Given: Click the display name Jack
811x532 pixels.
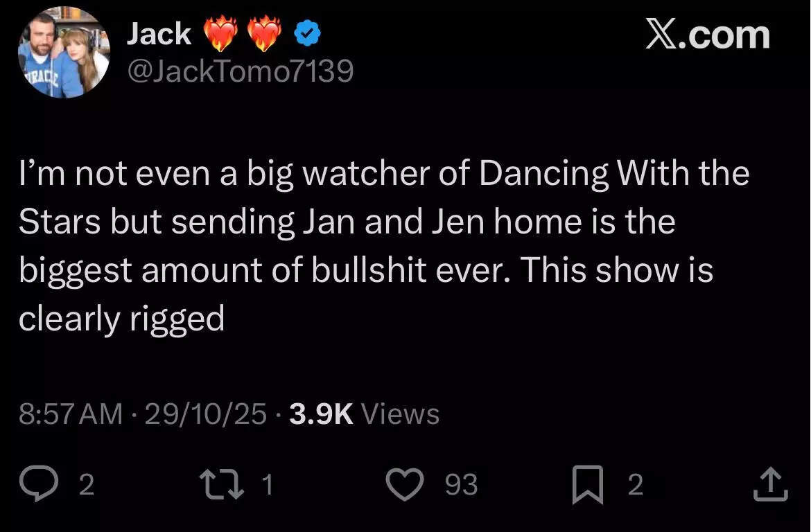Looking at the screenshot, I should point(159,33).
